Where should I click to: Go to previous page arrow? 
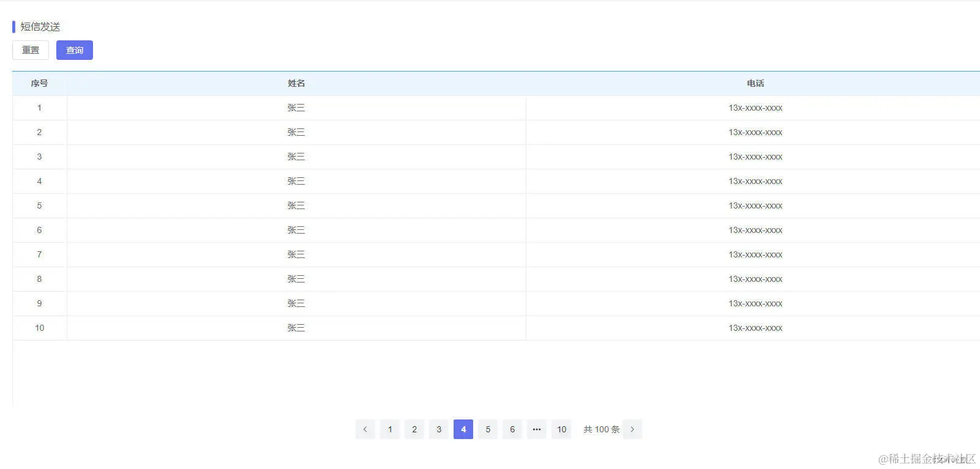tap(365, 429)
